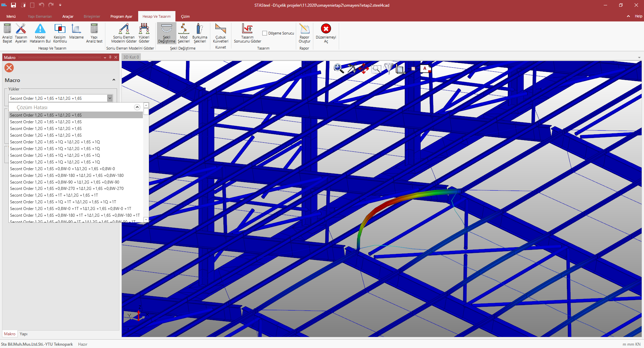Collapse the Çözüm Hatası group
Screen dimensions: 644x348
click(x=137, y=107)
